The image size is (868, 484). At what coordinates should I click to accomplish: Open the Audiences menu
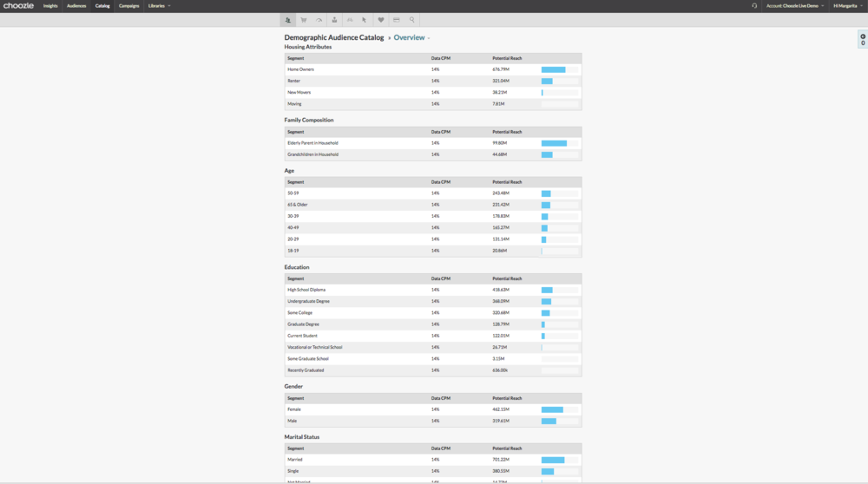[76, 6]
